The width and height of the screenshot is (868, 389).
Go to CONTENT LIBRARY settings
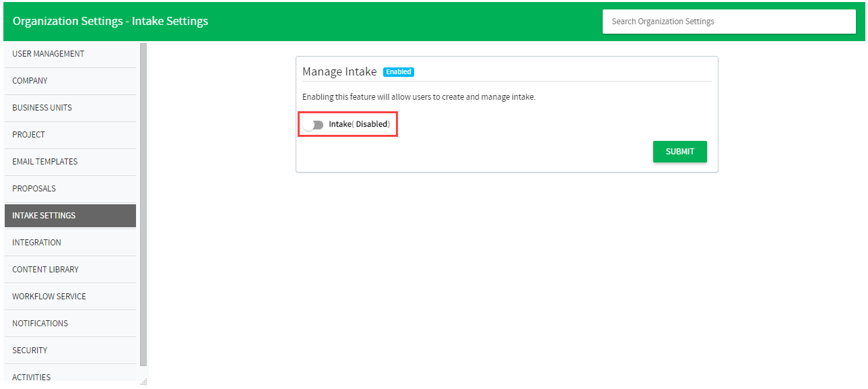[x=70, y=270]
